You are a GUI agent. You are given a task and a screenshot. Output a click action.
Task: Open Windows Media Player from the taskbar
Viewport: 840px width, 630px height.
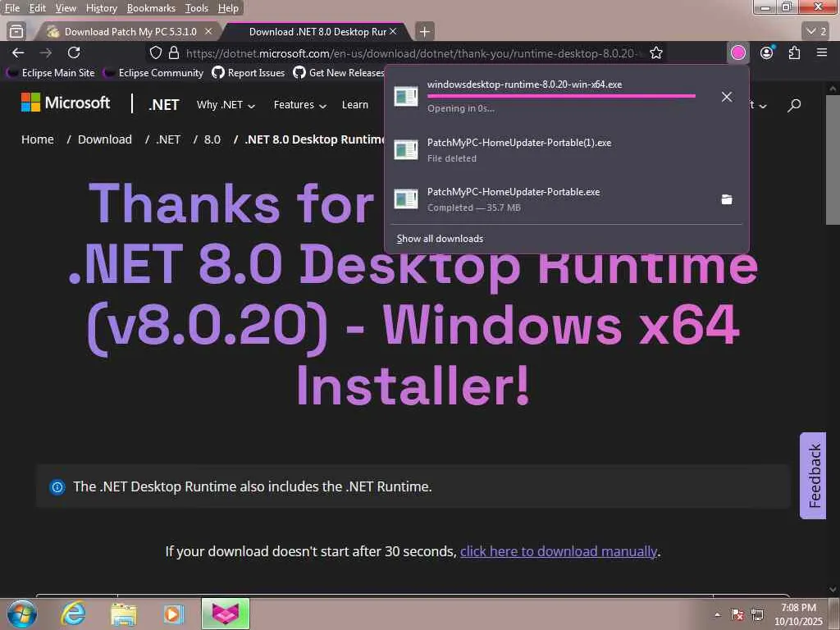point(173,614)
